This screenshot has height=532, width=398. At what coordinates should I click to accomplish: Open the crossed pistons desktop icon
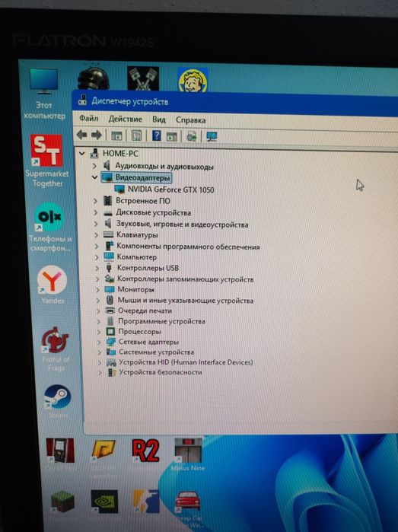click(x=143, y=78)
